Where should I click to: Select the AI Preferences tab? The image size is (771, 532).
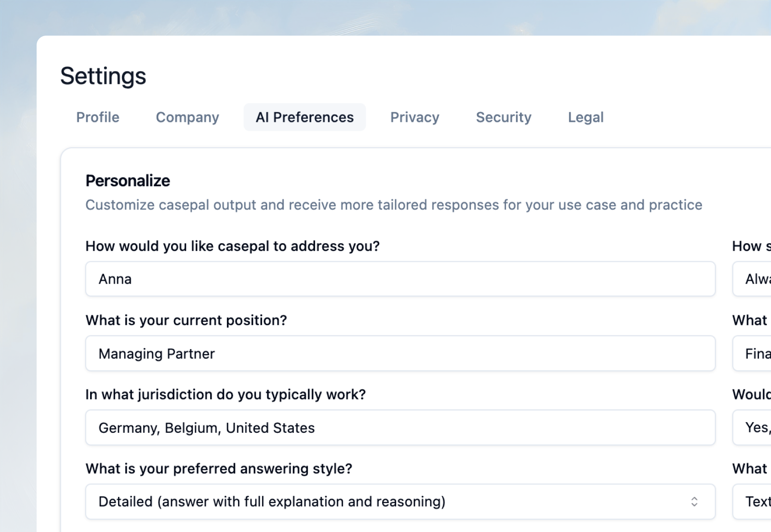pyautogui.click(x=305, y=117)
